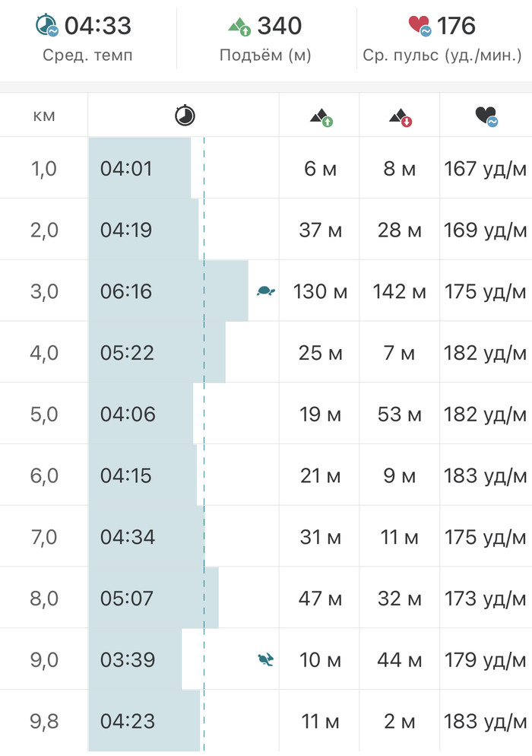Click the 130 м ascent value
Image resolution: width=532 pixels, height=756 pixels.
click(x=320, y=291)
